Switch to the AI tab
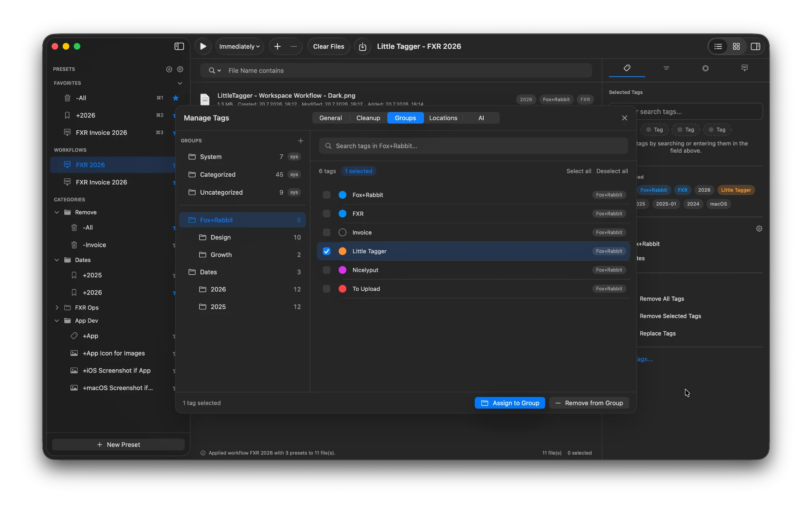This screenshot has height=511, width=812. pos(481,118)
